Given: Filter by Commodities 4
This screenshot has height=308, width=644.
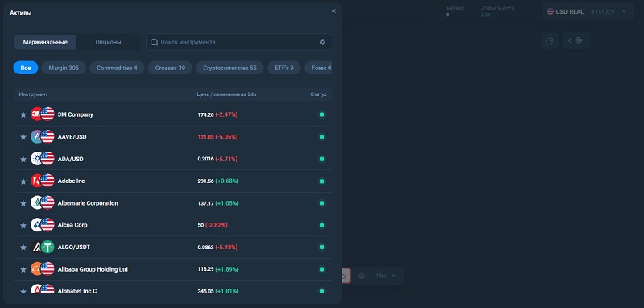Looking at the screenshot, I should click(x=117, y=68).
